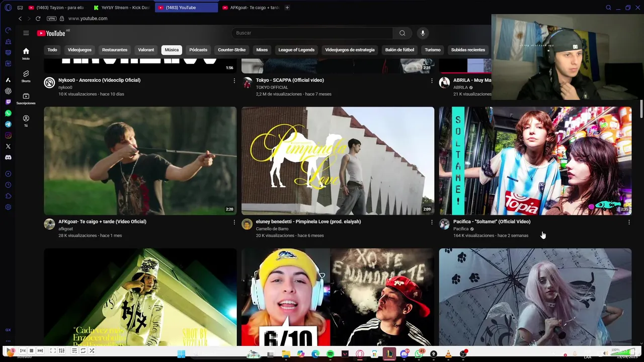
Task: Open title eluney benedetti - Pimpinela Love
Action: (x=308, y=222)
